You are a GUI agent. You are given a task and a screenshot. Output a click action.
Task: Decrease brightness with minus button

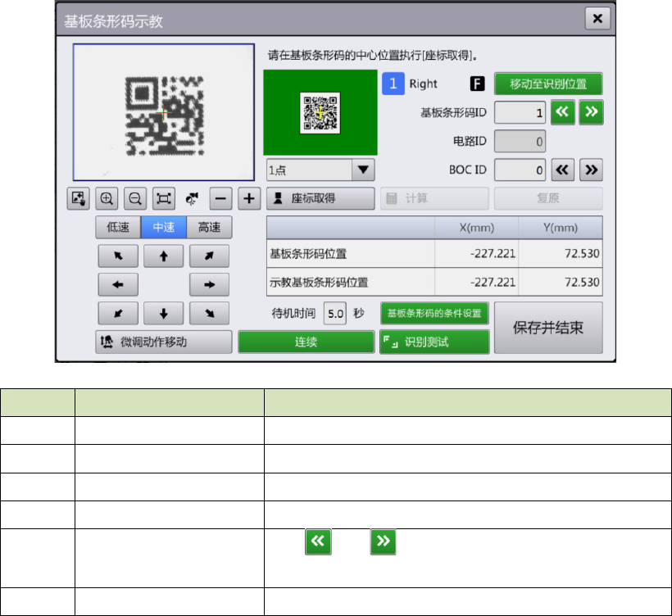pos(220,198)
